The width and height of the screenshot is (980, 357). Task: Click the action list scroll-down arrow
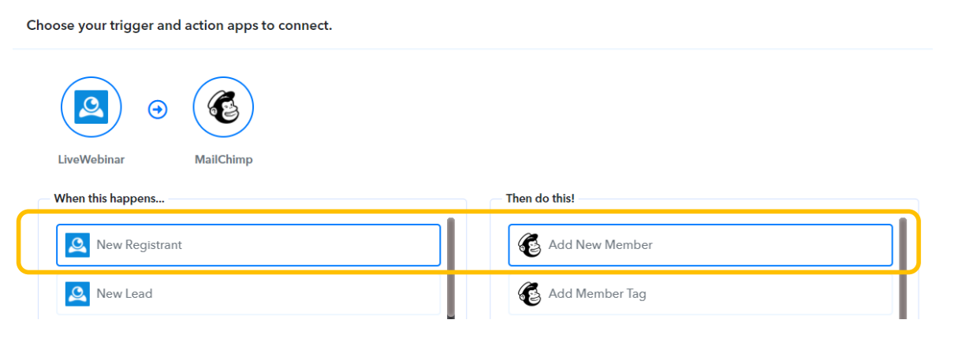[903, 316]
